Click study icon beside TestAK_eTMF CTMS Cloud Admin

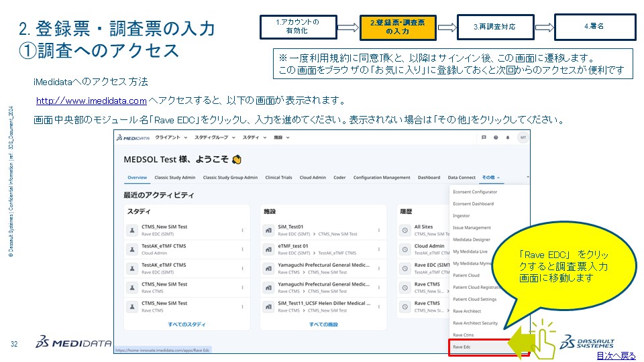tap(132, 249)
